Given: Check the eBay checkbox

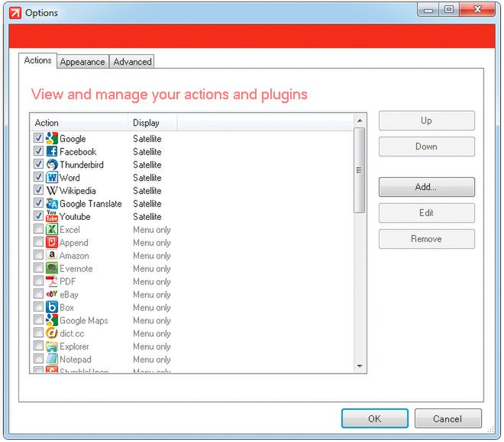Looking at the screenshot, I should [x=38, y=294].
